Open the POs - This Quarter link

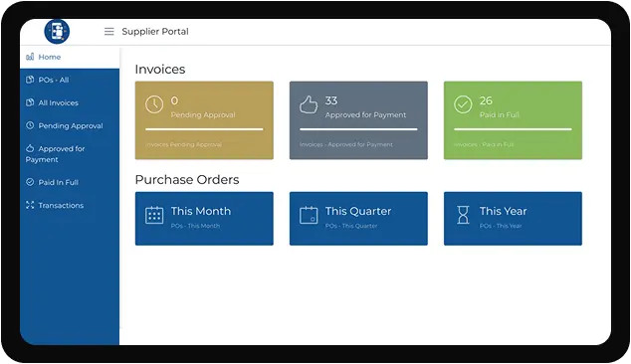click(x=351, y=226)
